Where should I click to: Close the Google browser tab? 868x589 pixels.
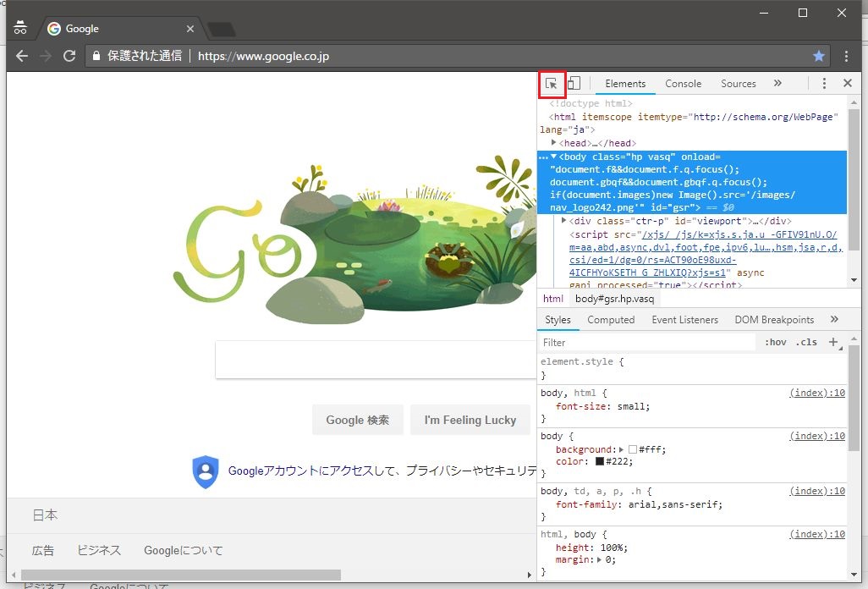click(x=190, y=29)
